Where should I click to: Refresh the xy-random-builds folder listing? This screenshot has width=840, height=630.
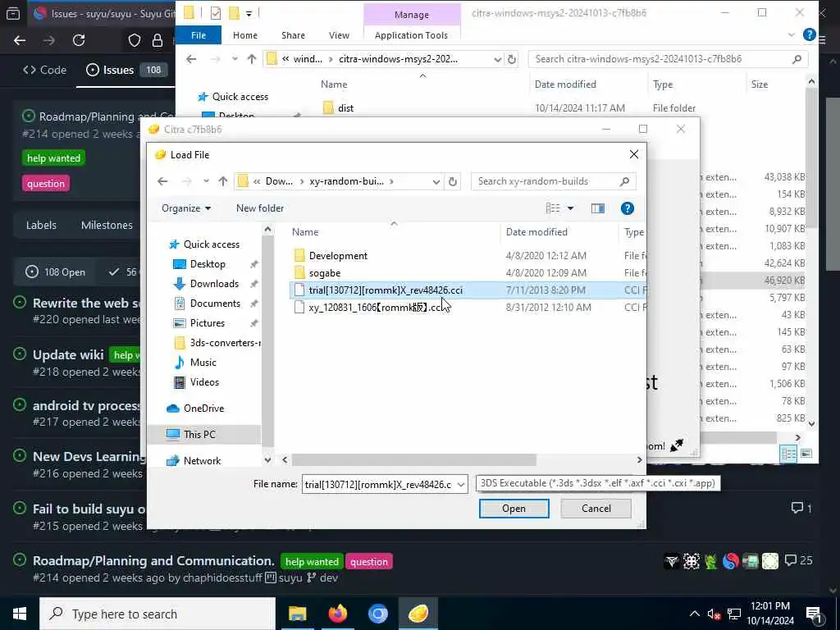pos(453,181)
